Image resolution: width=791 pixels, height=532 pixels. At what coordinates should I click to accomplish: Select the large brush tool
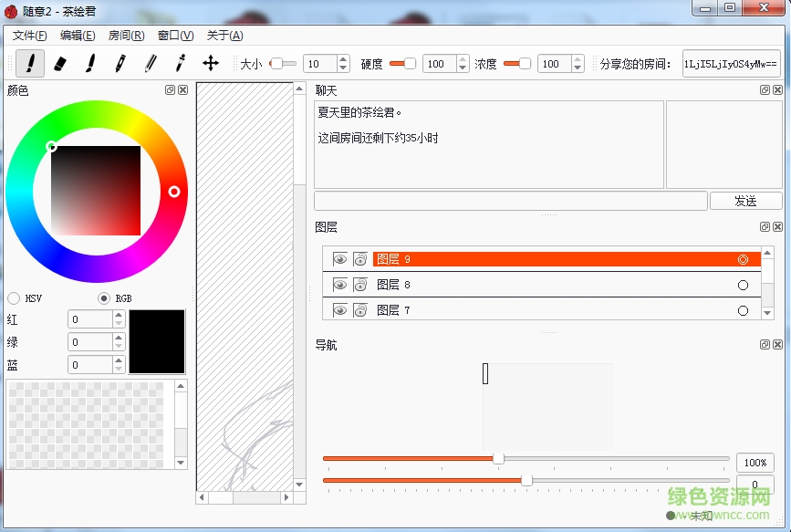click(x=29, y=64)
